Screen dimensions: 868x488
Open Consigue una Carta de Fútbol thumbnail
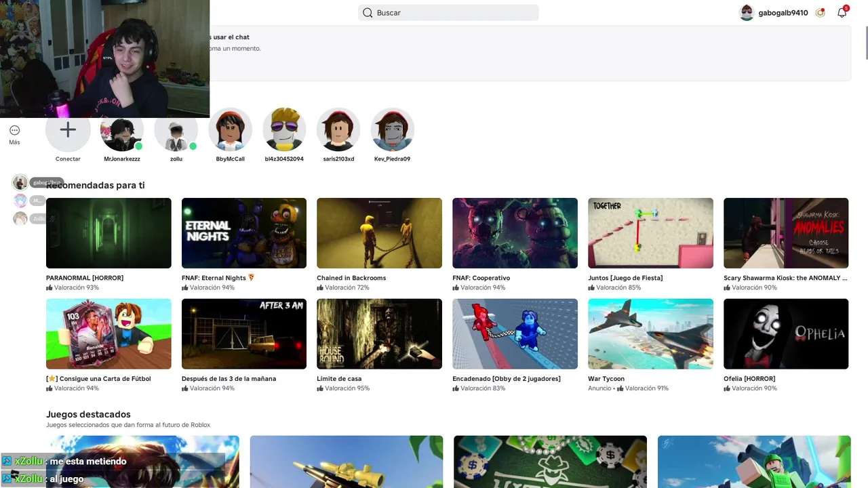click(x=108, y=334)
